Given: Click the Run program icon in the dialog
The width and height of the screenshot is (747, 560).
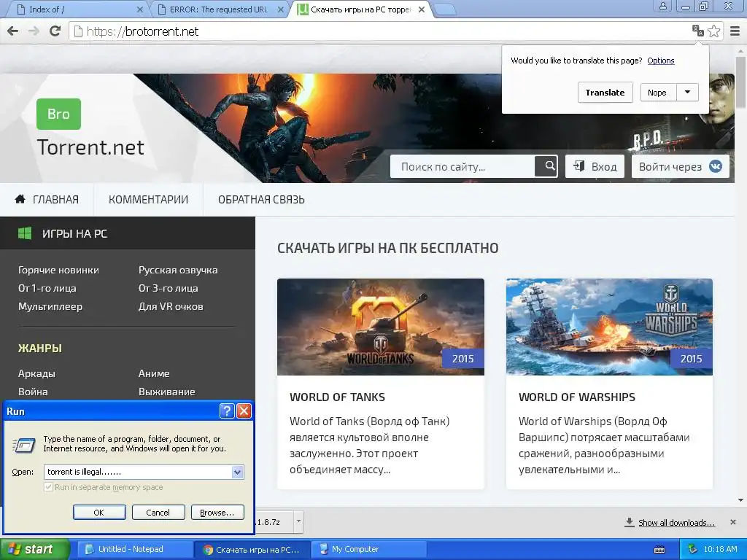Looking at the screenshot, I should click(x=23, y=445).
